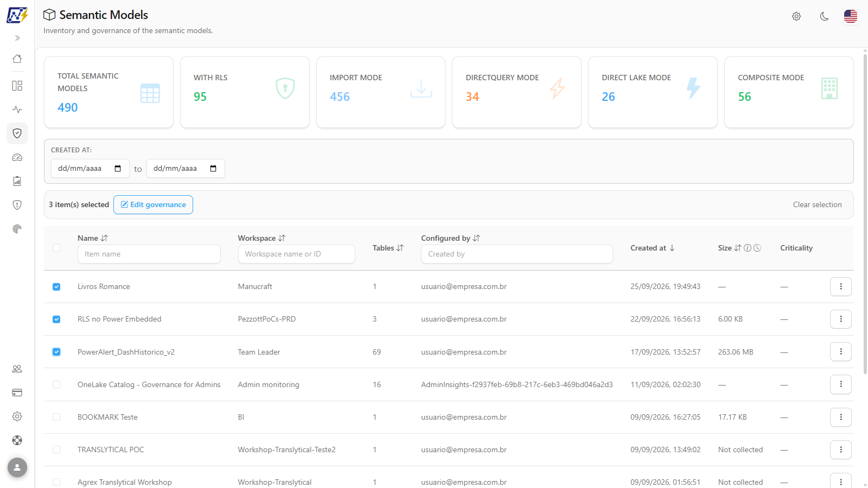Check the OneLake Catalog row checkbox
The height and width of the screenshot is (488, 868).
click(x=56, y=384)
